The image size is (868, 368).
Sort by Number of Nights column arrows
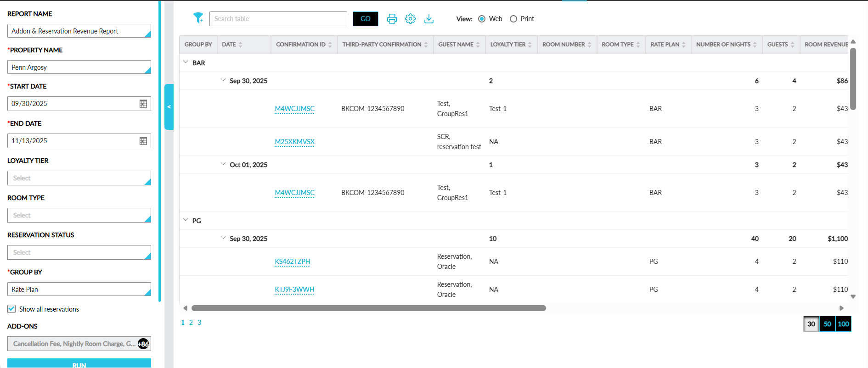click(x=755, y=45)
